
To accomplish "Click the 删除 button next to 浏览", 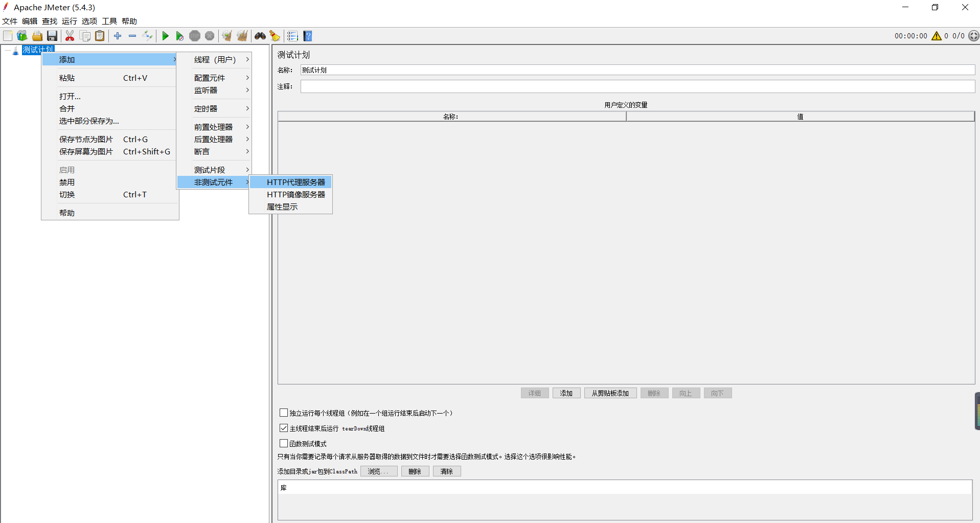I will 415,471.
